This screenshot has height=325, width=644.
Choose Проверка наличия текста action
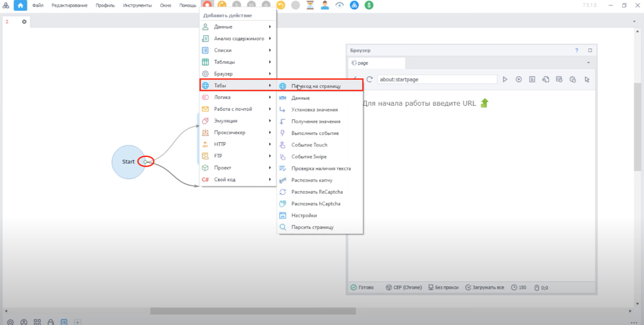(x=320, y=168)
